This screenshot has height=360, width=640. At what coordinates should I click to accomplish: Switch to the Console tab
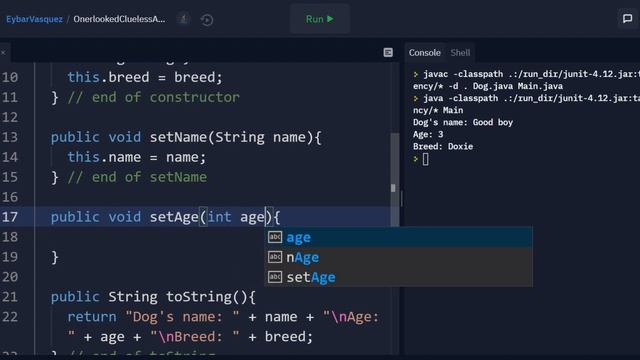[x=424, y=53]
